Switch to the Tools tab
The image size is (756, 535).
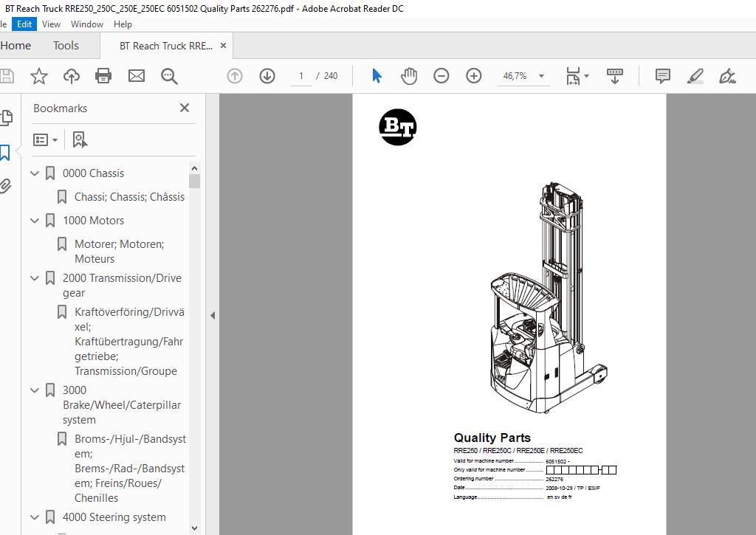66,46
